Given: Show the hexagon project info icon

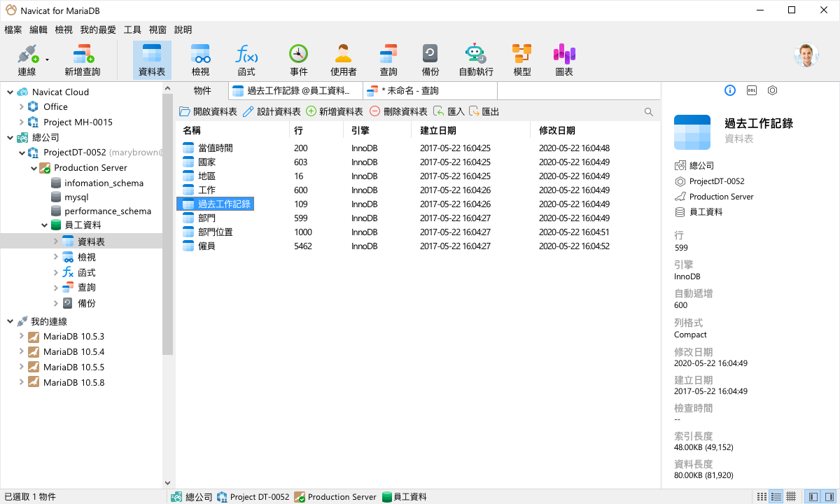Looking at the screenshot, I should pyautogui.click(x=773, y=90).
